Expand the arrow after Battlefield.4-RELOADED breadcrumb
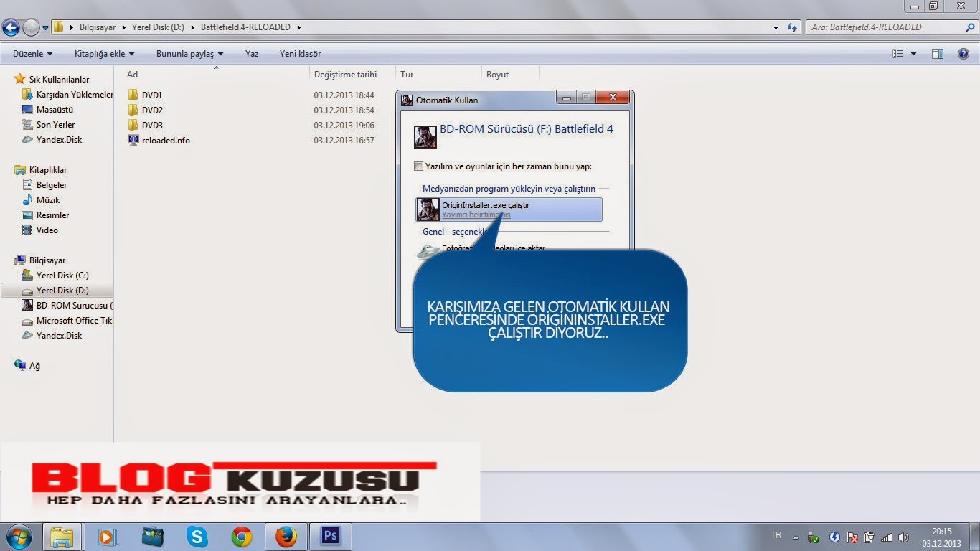Viewport: 980px width, 551px height. [298, 28]
